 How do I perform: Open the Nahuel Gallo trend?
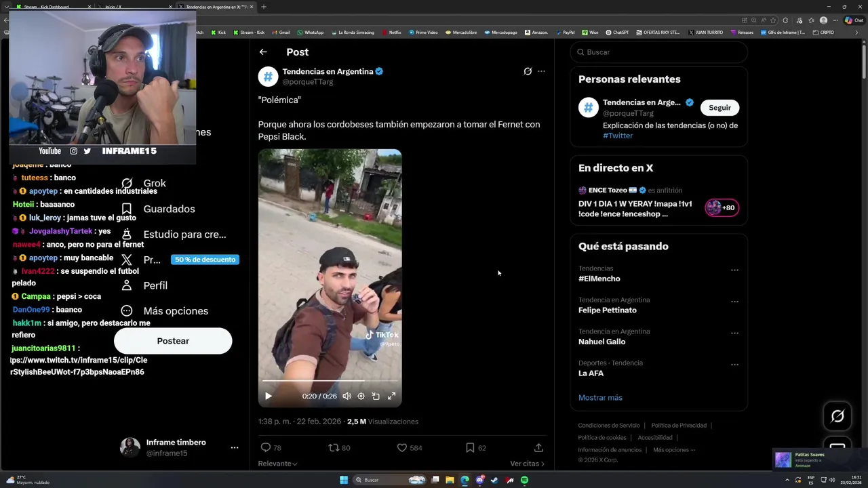point(602,342)
